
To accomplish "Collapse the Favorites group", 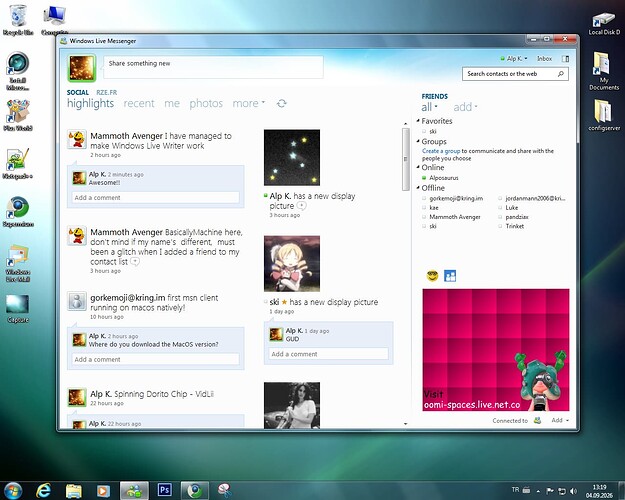I will [418, 120].
